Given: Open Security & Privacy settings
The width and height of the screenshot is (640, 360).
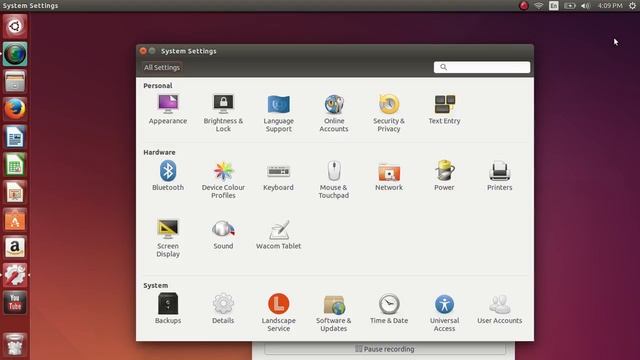Looking at the screenshot, I should pyautogui.click(x=389, y=113).
